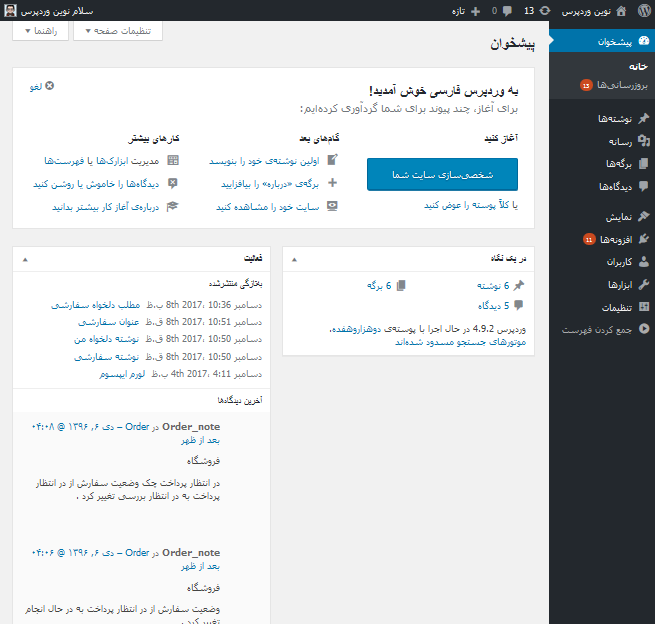Click the pin icon for نوشته‌ها
The width and height of the screenshot is (655, 624).
pos(644,119)
